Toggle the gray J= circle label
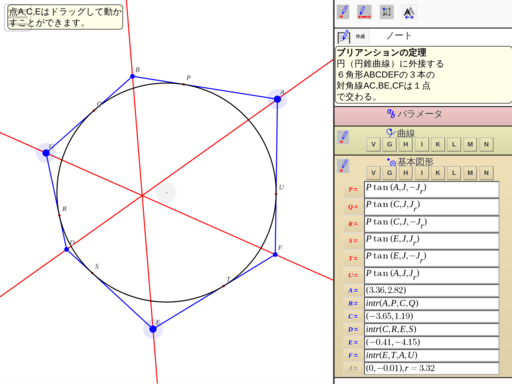The width and height of the screenshot is (512, 384). click(353, 368)
